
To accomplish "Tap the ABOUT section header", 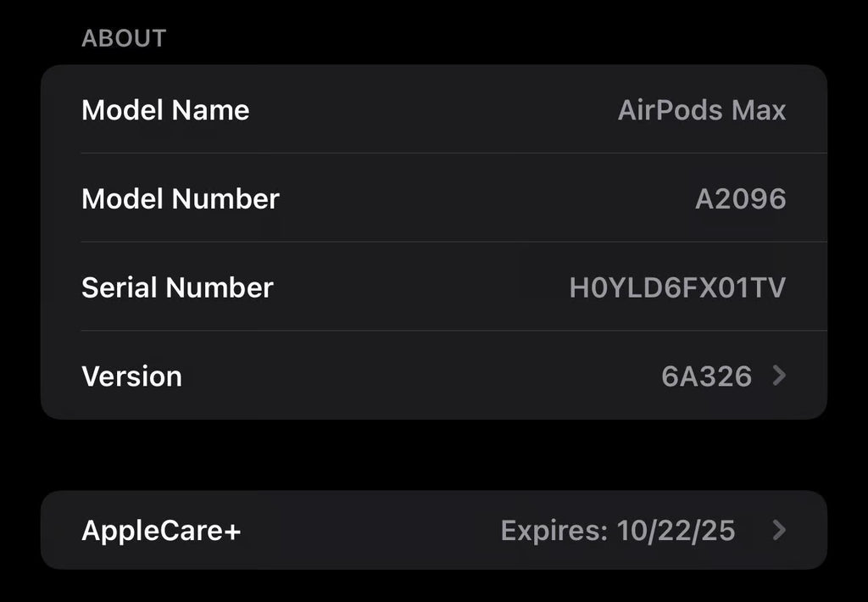I will [x=124, y=37].
